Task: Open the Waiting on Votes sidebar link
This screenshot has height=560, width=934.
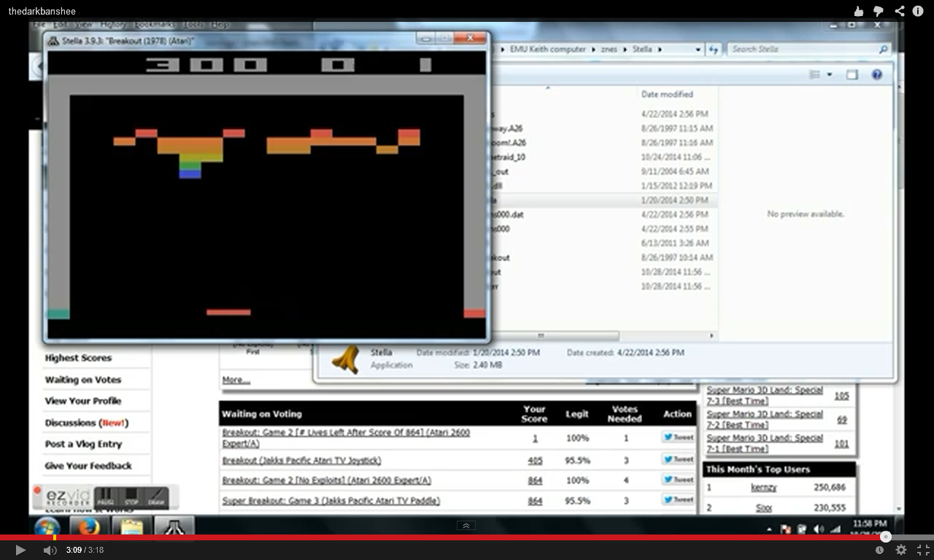Action: 83,380
